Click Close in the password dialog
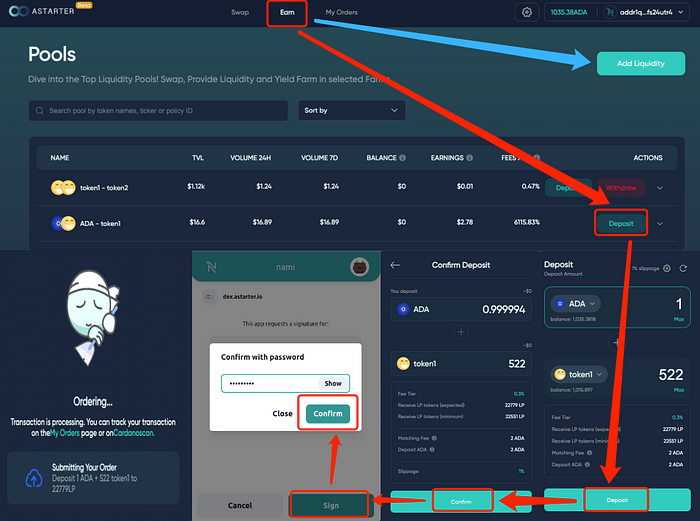 pyautogui.click(x=282, y=414)
